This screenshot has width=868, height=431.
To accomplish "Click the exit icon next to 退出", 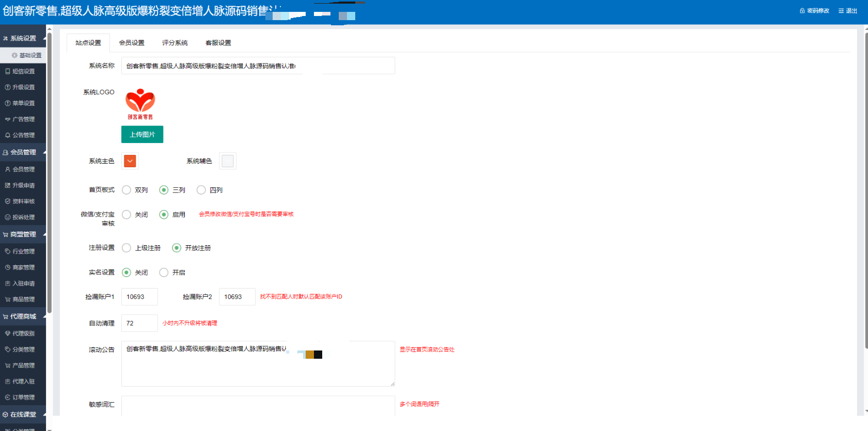I will pos(841,11).
